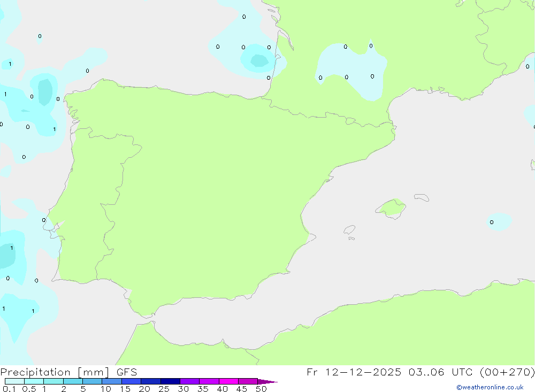Click the 0.1–0.5 mm palest cyan legend swatch

[14, 381]
